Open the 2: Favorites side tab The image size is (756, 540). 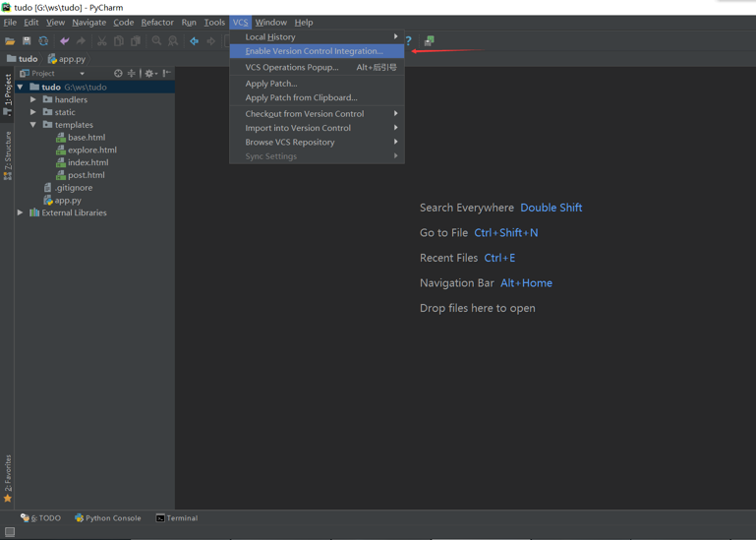point(7,478)
